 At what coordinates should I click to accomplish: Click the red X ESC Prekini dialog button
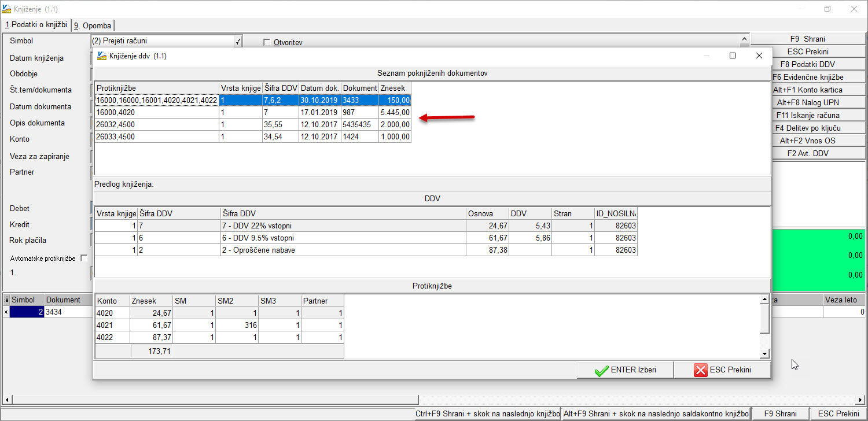[x=722, y=370]
